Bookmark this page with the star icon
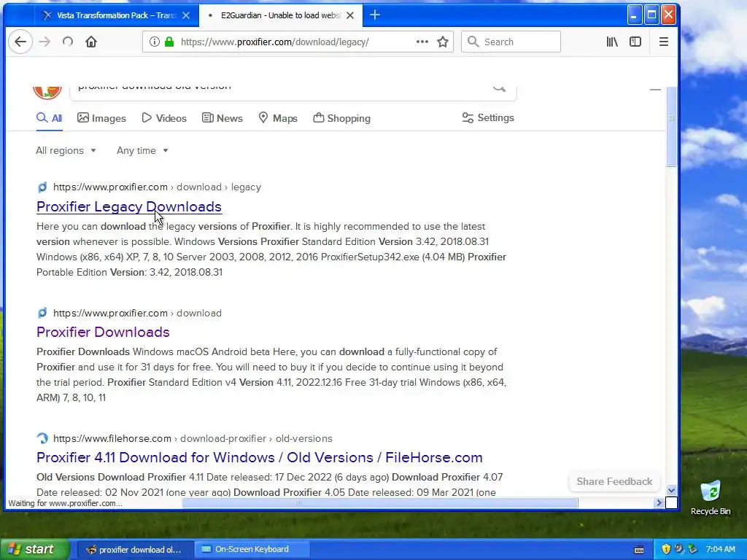The image size is (747, 560). click(443, 42)
